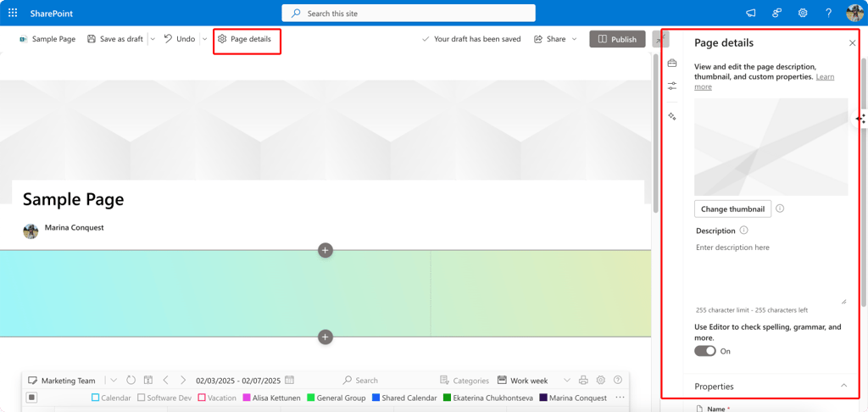This screenshot has width=868, height=412.
Task: Toggle the Software Dev calendar checkbox
Action: [142, 398]
